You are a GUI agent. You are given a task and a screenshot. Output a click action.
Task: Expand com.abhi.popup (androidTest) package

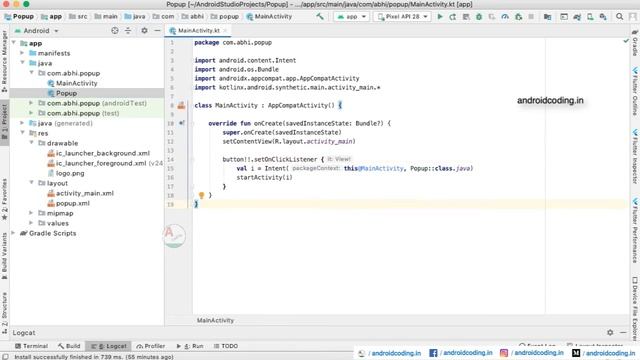[x=31, y=103]
